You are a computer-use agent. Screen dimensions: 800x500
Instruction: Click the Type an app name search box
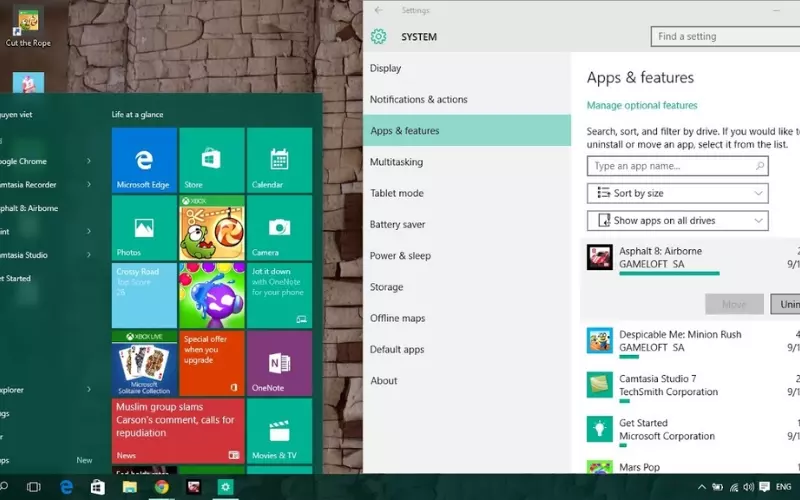click(x=678, y=166)
